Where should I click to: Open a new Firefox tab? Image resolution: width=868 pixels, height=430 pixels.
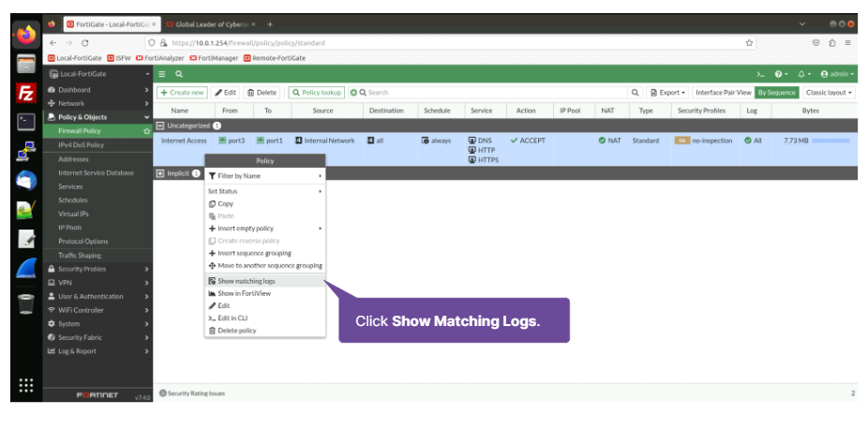[270, 24]
